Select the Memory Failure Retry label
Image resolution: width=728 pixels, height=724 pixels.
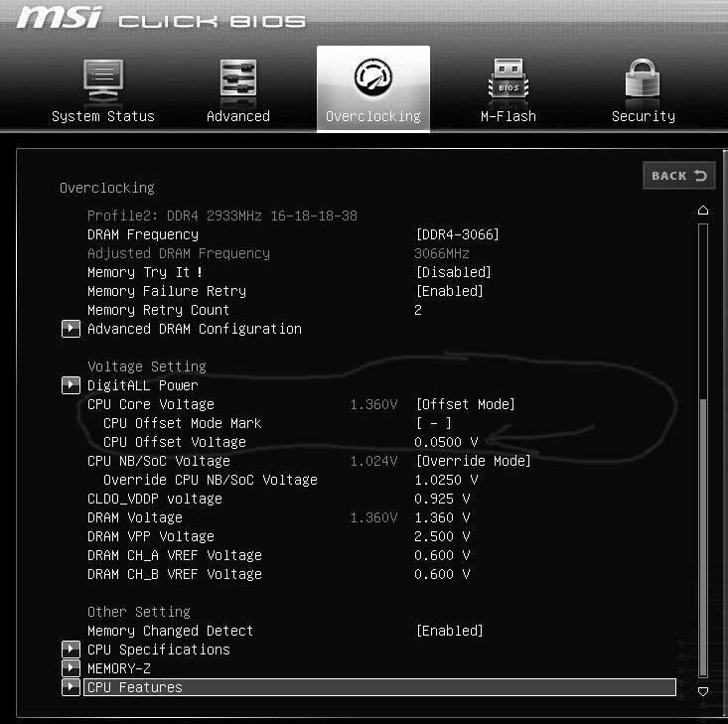(x=167, y=291)
